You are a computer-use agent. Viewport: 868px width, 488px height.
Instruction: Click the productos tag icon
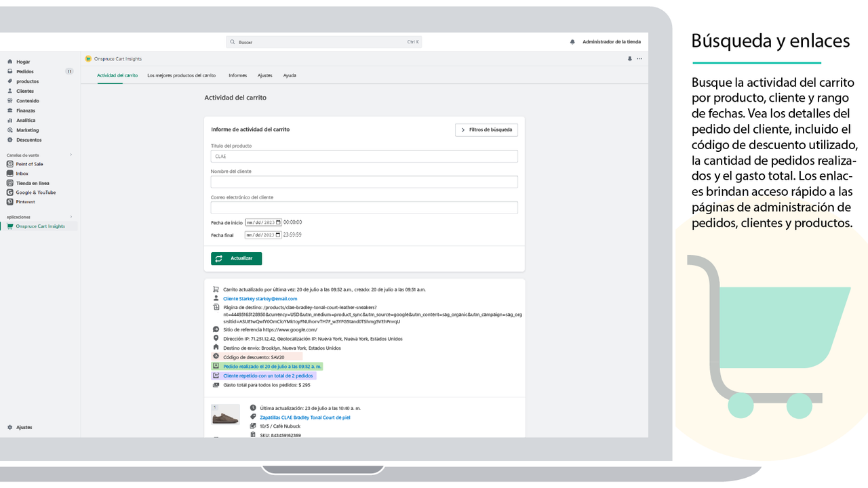point(10,81)
